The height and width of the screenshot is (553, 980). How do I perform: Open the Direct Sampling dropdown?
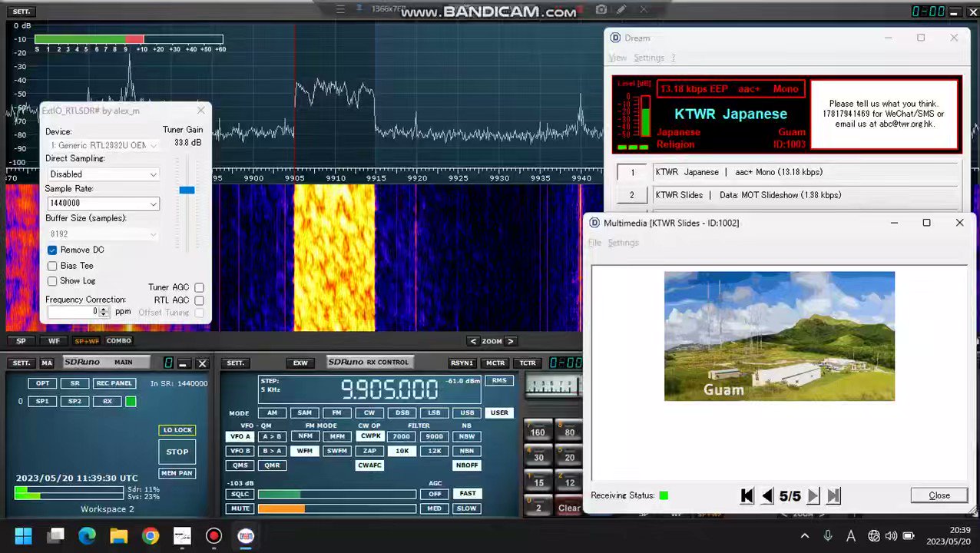pyautogui.click(x=103, y=174)
